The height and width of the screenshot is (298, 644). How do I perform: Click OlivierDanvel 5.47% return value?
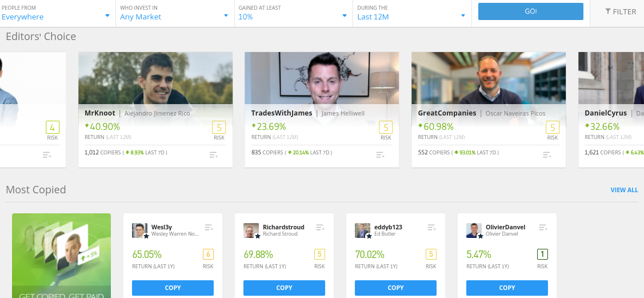478,255
